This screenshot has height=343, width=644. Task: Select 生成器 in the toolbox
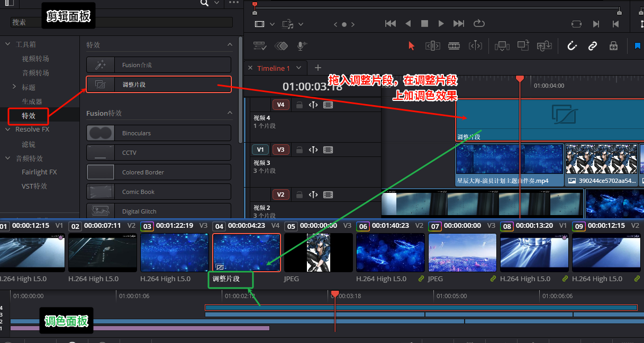pos(32,101)
